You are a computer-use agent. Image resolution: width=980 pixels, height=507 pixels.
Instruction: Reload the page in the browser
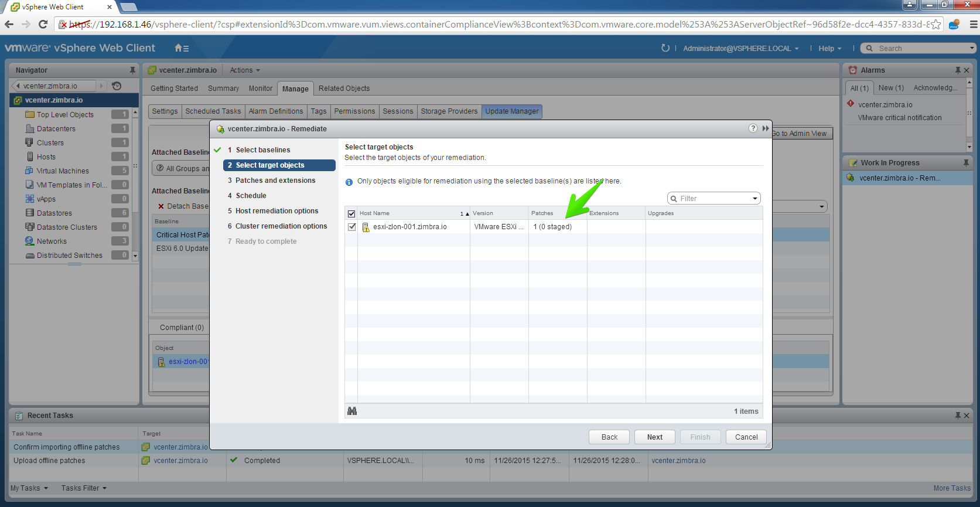pyautogui.click(x=43, y=24)
